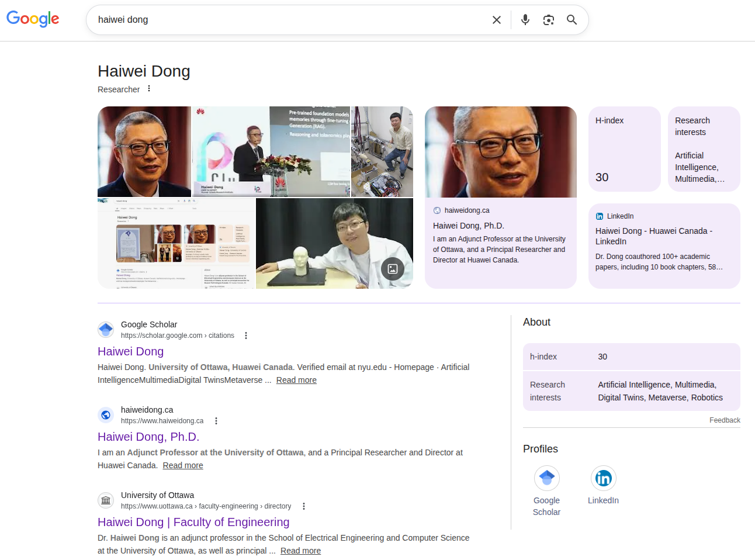Screen dimensions: 755x560
Task: Open Google Lens image search
Action: 548,20
